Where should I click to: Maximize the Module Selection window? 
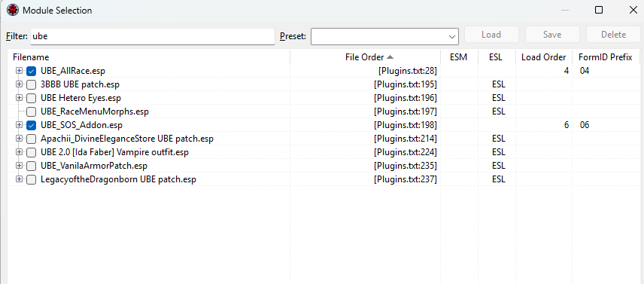click(599, 10)
